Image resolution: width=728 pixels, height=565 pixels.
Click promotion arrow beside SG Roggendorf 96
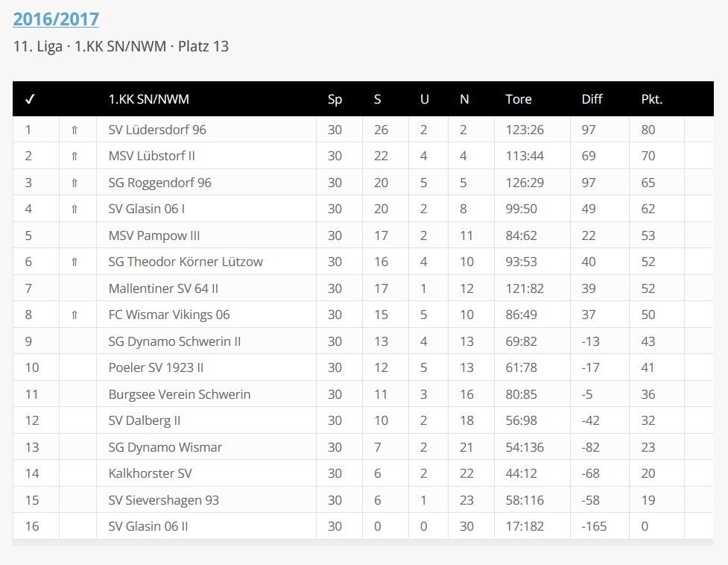75,183
